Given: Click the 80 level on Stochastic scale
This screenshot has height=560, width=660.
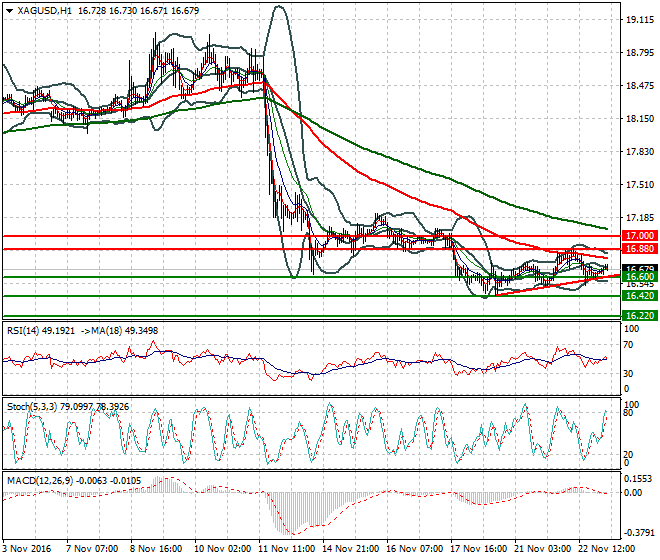Looking at the screenshot, I should (630, 412).
